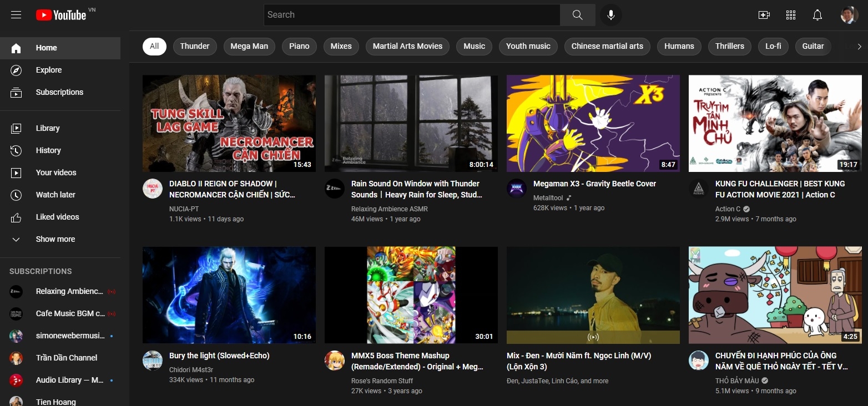Open Liked videos playlist
The image size is (868, 406).
pos(60,217)
